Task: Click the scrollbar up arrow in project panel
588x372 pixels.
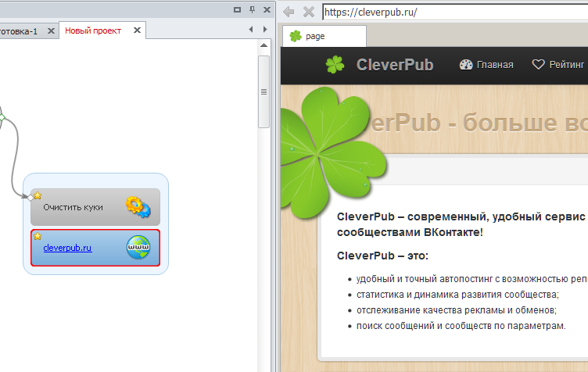Action: tap(264, 45)
